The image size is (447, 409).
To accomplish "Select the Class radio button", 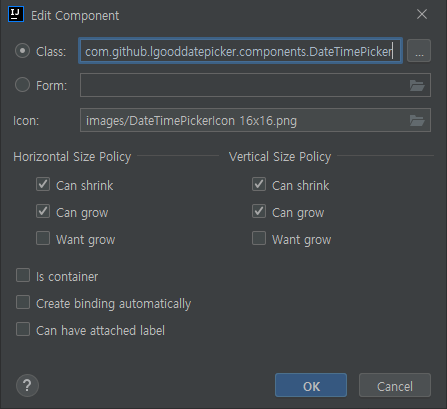I will point(22,51).
